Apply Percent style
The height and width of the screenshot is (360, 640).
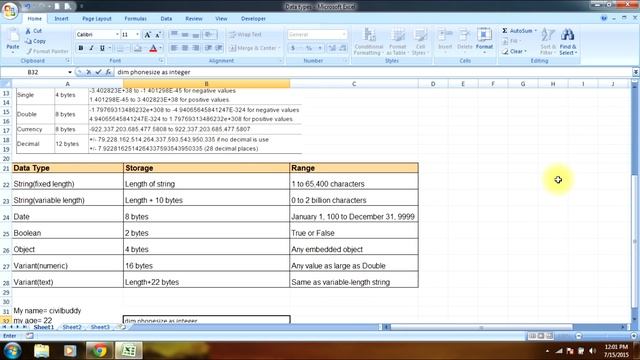coord(309,48)
